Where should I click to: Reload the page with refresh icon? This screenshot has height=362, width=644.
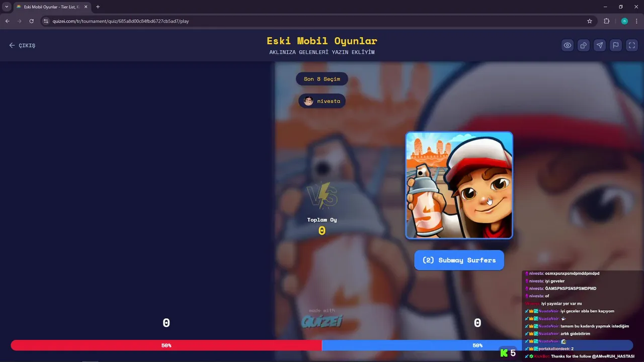[31, 21]
